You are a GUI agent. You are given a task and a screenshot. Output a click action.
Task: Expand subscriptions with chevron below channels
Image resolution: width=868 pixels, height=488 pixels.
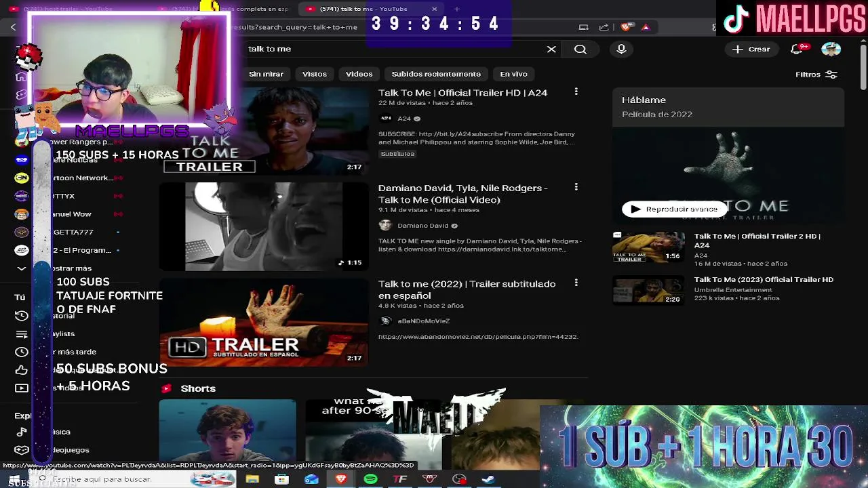pyautogui.click(x=21, y=268)
